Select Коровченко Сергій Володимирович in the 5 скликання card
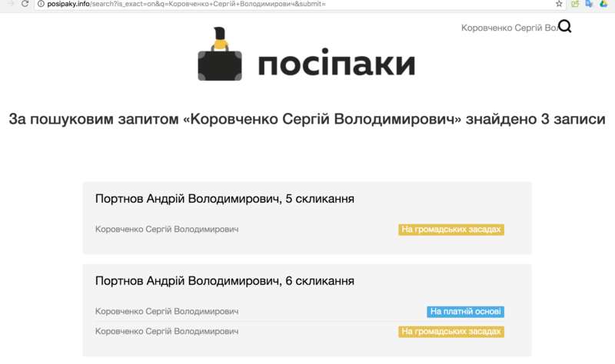 pyautogui.click(x=167, y=229)
